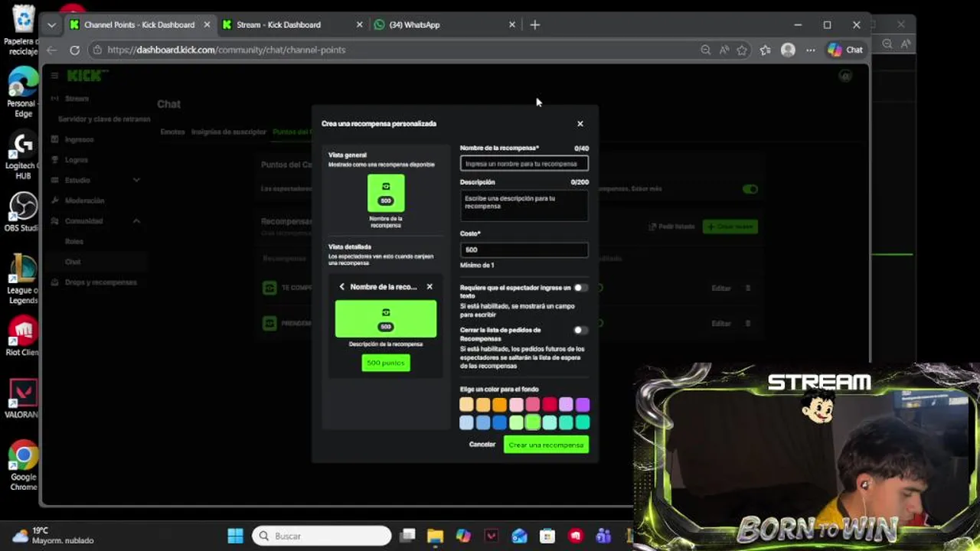Screen dimensions: 980x551
Task: Click Editar on the TE COMPR... reward row
Action: 721,289
